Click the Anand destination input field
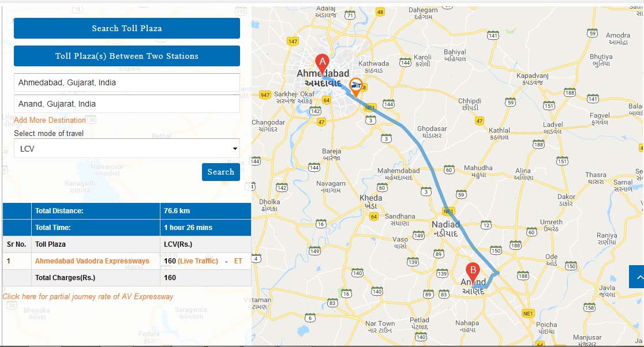Viewport: 644px width, 347px height. [127, 104]
